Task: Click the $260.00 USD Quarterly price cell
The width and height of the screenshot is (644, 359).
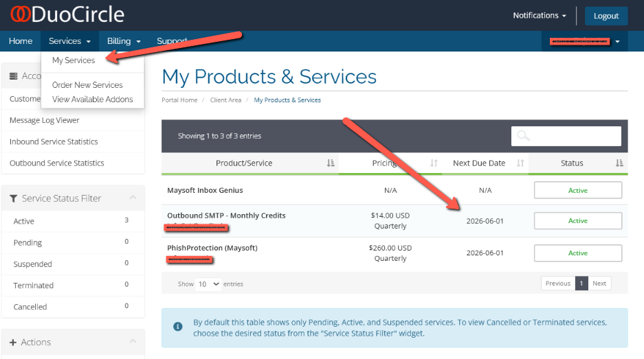Action: click(x=390, y=253)
